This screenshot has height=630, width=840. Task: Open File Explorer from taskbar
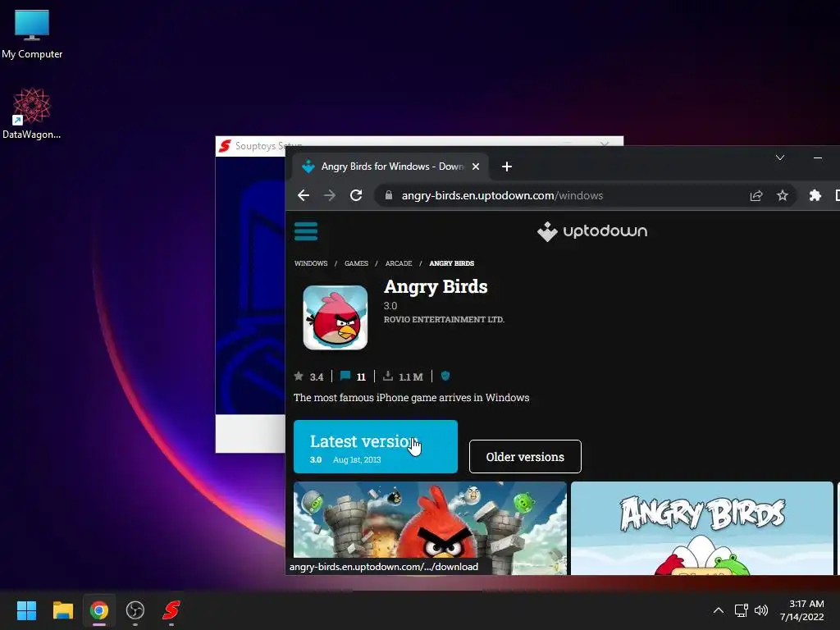(62, 610)
